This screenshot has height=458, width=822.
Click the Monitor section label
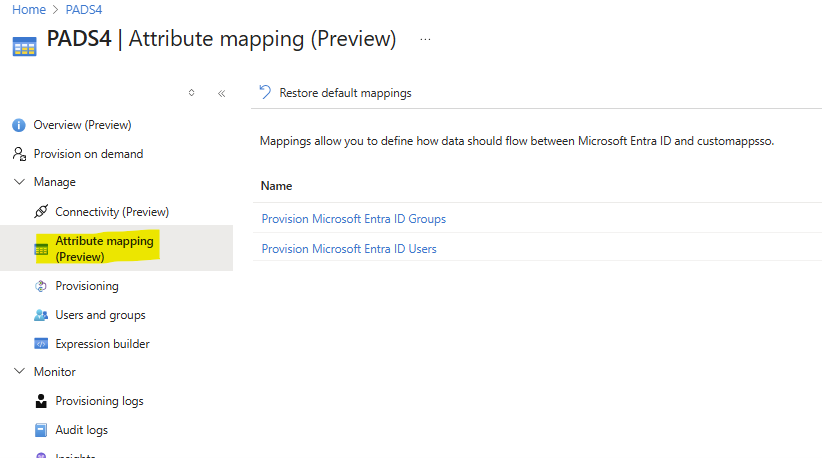tap(55, 372)
